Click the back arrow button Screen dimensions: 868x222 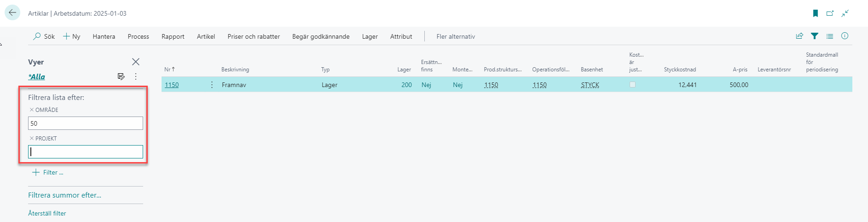tap(12, 13)
